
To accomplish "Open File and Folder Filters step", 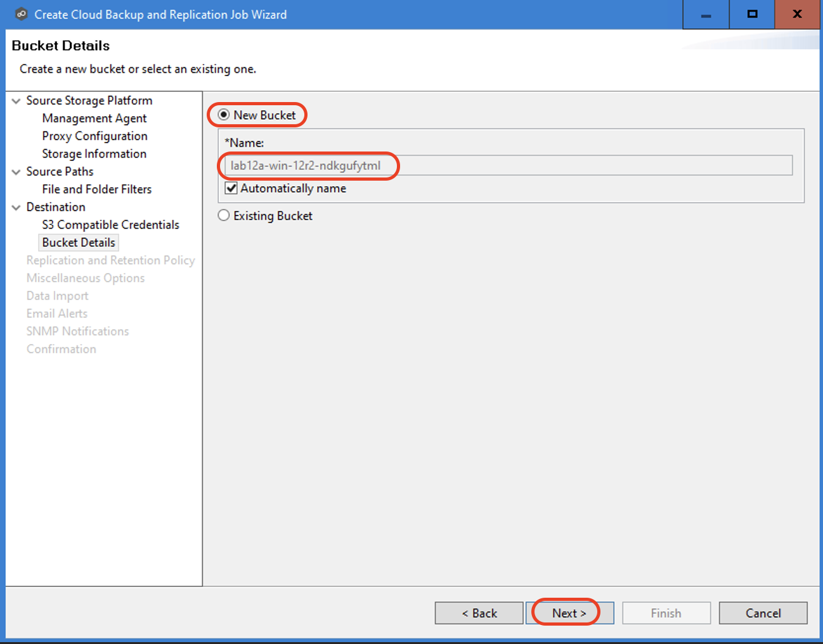I will pos(97,190).
